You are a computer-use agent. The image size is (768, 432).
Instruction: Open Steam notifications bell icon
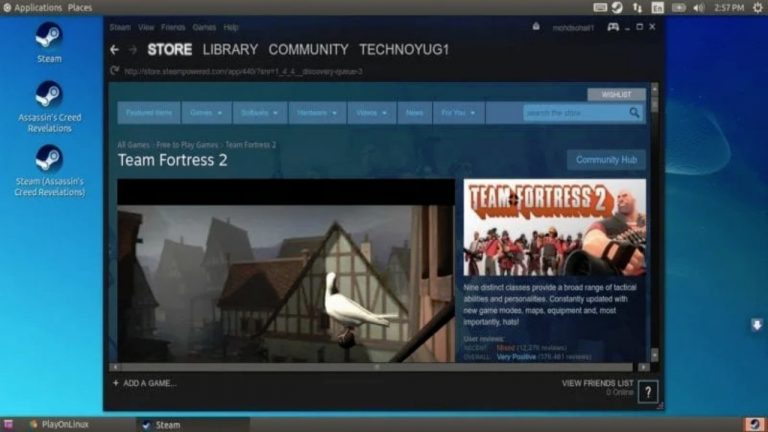(536, 26)
